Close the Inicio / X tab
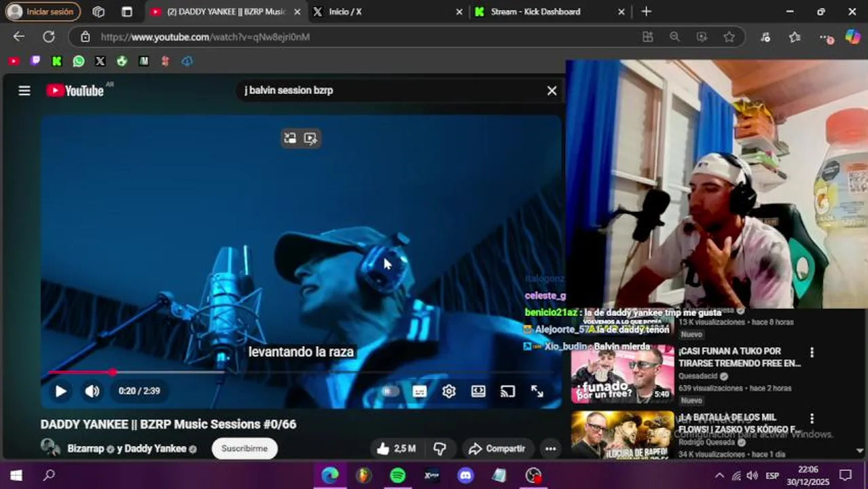 [459, 12]
